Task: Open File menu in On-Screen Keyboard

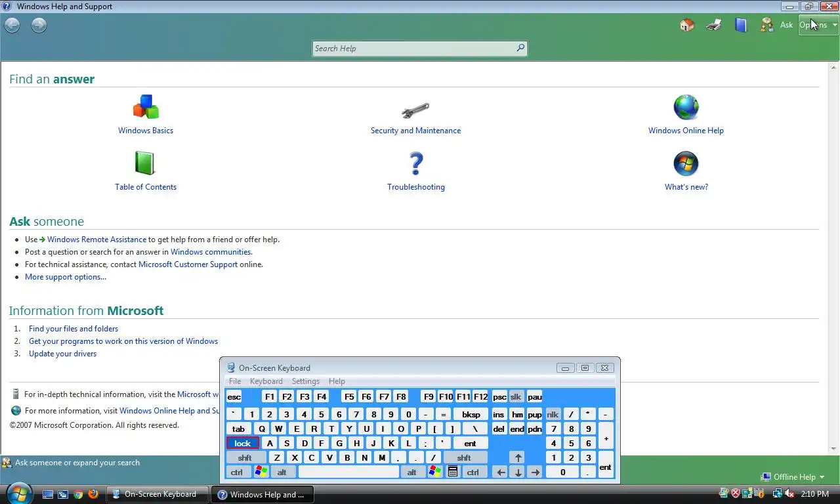Action: pos(235,381)
